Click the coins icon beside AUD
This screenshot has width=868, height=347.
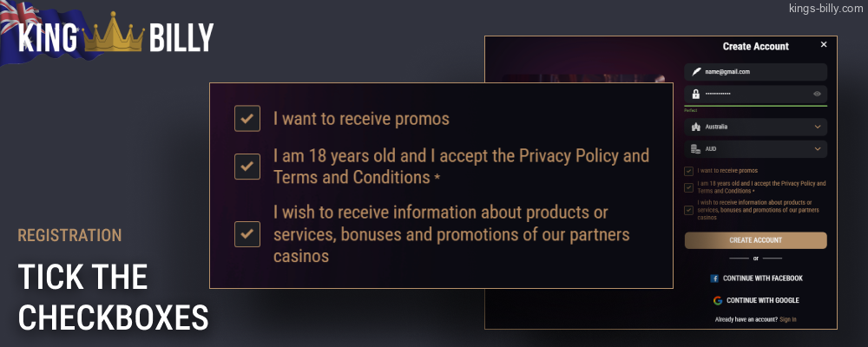coord(696,149)
